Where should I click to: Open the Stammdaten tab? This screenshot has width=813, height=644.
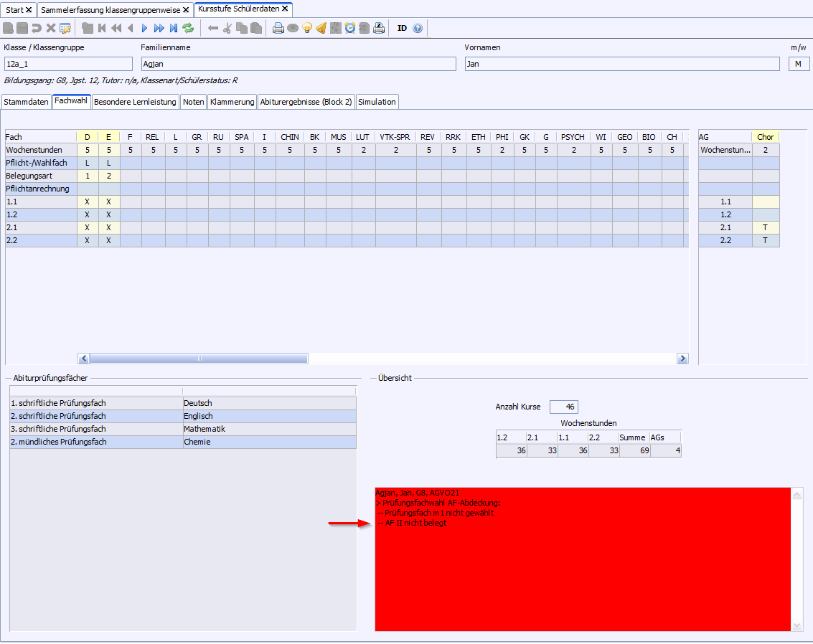point(27,102)
